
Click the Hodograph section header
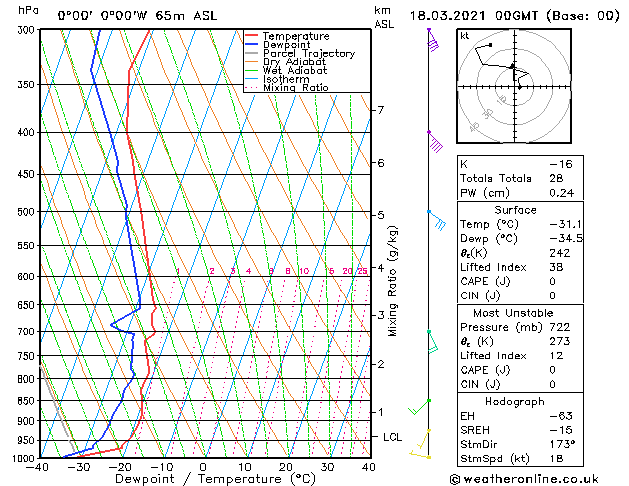coord(515,401)
